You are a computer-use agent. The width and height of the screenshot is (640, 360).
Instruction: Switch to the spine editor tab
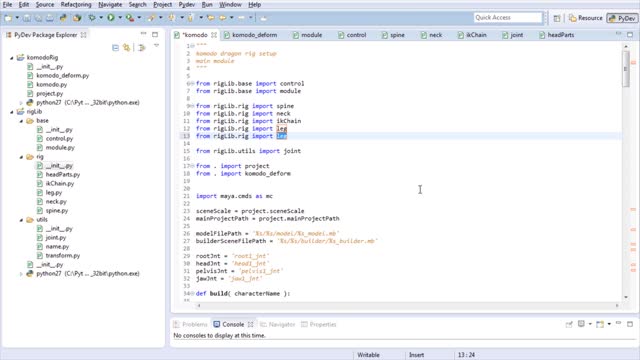click(x=393, y=35)
